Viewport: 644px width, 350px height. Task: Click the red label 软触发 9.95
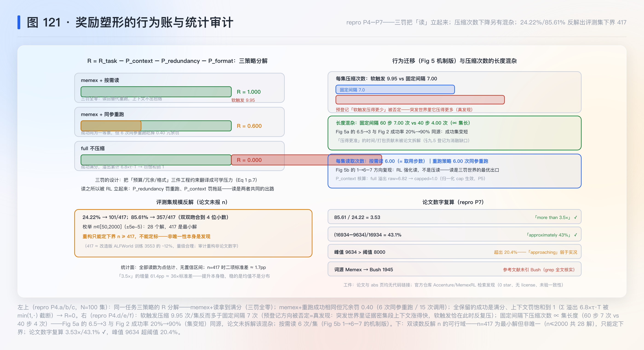click(x=243, y=100)
